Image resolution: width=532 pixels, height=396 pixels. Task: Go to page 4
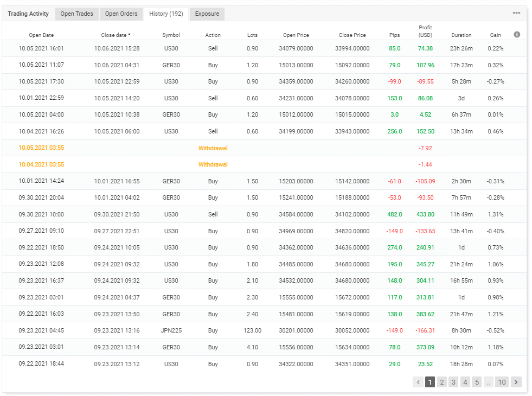465,382
